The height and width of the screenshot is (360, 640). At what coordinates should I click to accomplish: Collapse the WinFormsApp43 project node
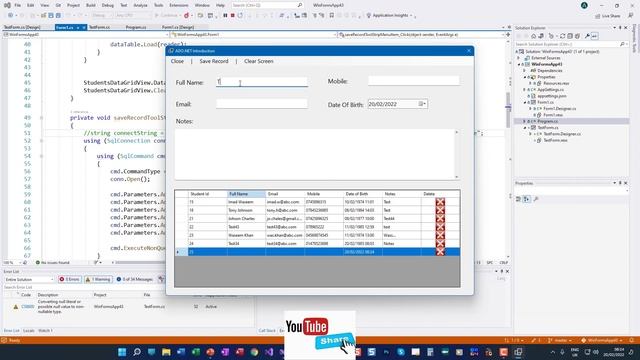(520, 64)
